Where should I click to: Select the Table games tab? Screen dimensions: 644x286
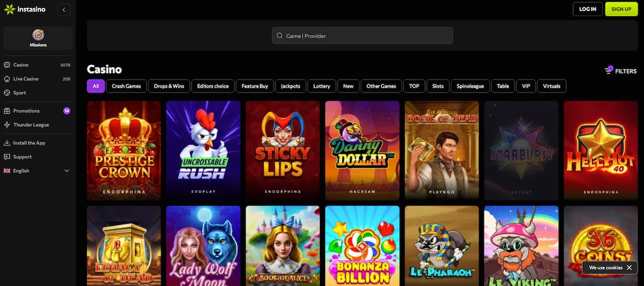[x=503, y=86]
